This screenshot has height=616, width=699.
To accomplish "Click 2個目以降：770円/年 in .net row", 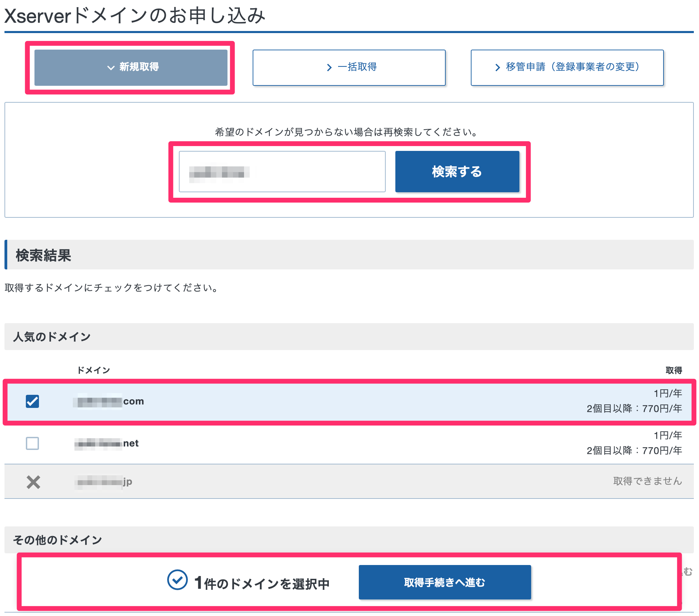I will pos(634,450).
